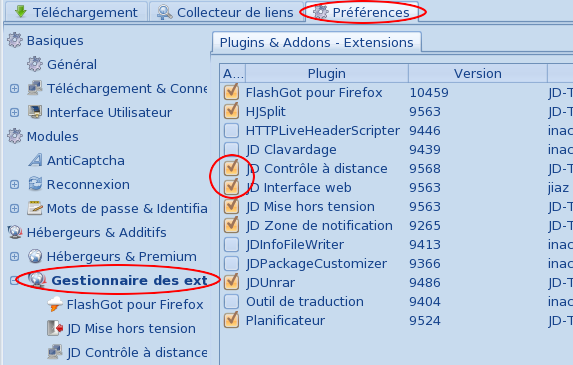The image size is (573, 365).
Task: Click the JD Mise hors tension exit icon
Action: 55,328
